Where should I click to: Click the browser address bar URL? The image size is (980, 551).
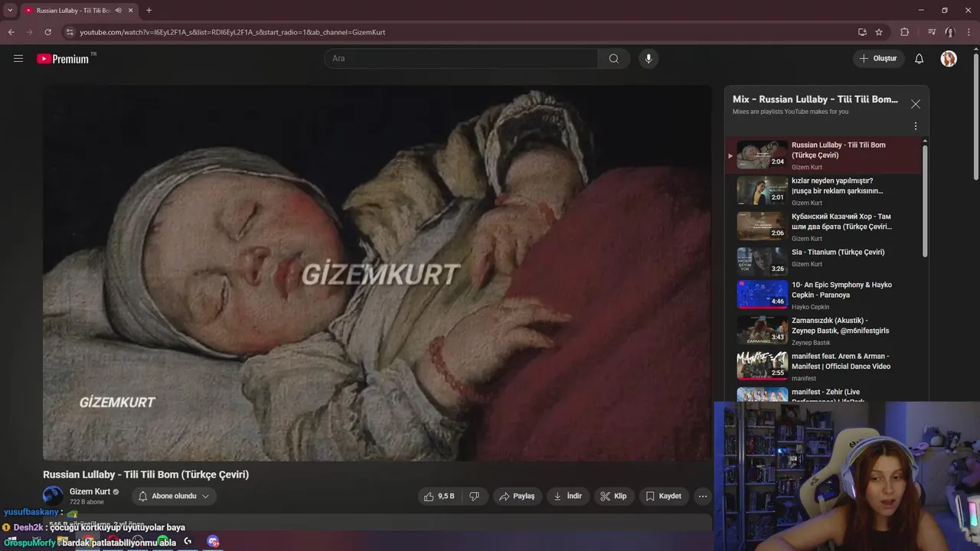pyautogui.click(x=233, y=32)
